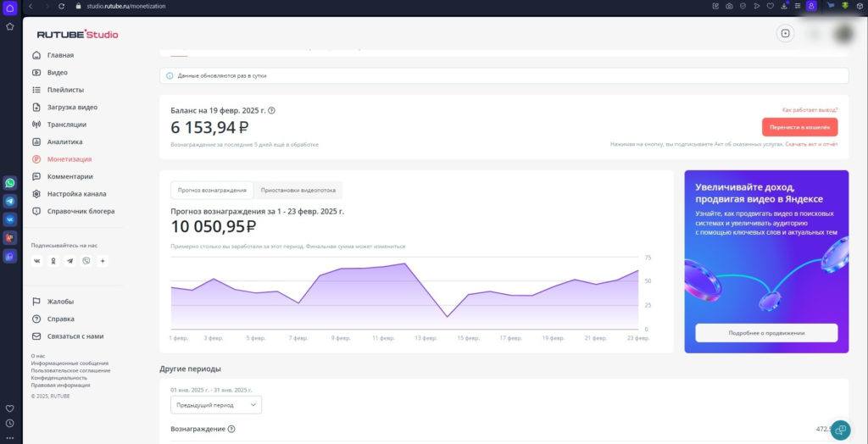
Task: Click the snapshot camera icon in browser toolbar
Action: (730, 6)
